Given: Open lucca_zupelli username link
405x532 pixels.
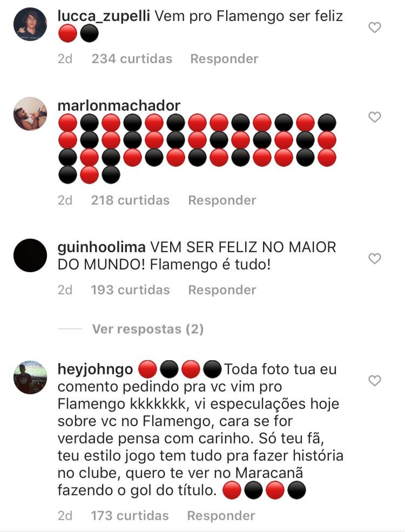Looking at the screenshot, I should click(x=104, y=16).
